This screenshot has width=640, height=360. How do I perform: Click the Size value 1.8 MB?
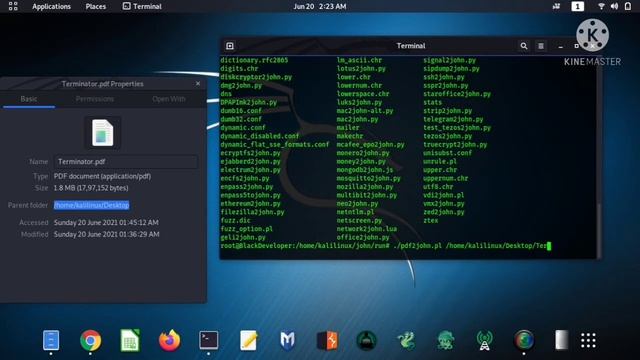click(x=91, y=188)
